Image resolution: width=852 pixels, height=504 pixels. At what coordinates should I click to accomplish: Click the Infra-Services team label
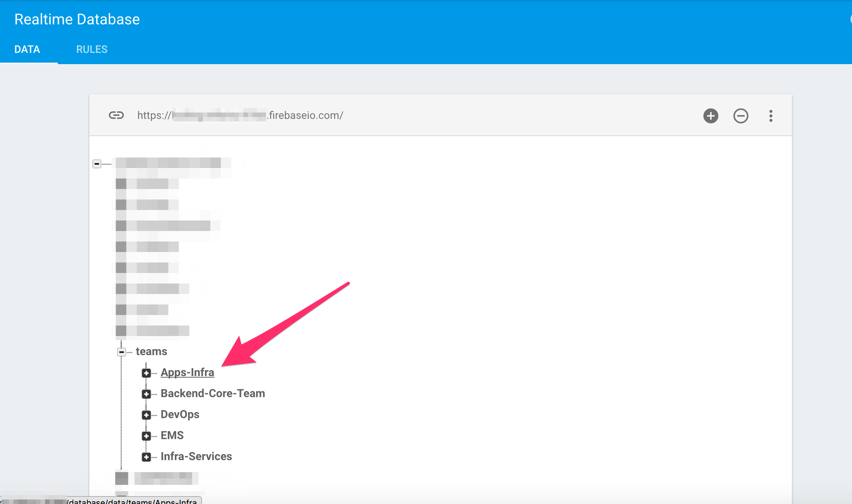[x=196, y=456]
